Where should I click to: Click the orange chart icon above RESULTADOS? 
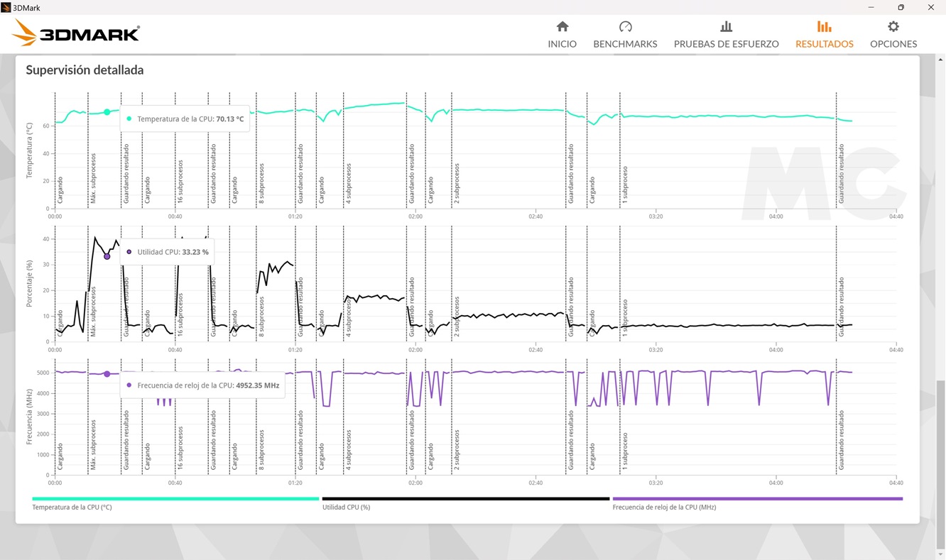pos(824,26)
